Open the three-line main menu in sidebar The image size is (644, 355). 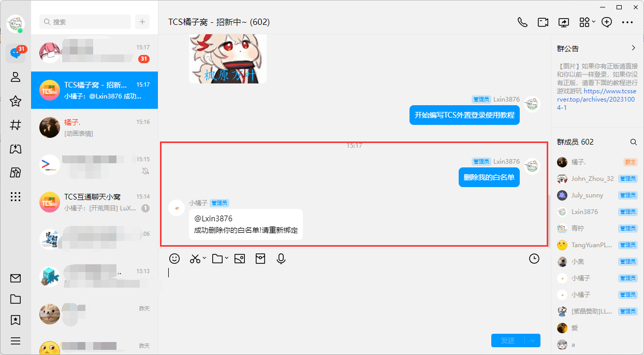pos(16,340)
